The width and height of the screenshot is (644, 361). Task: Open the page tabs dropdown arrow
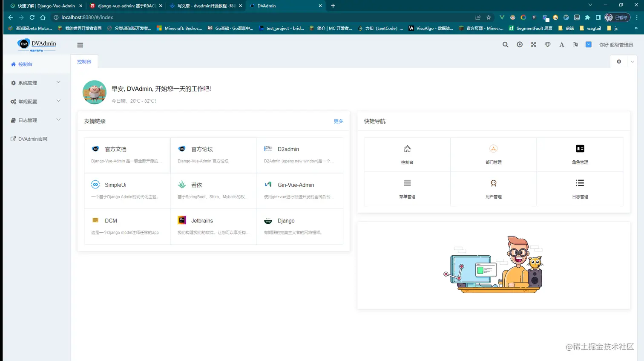tap(632, 61)
